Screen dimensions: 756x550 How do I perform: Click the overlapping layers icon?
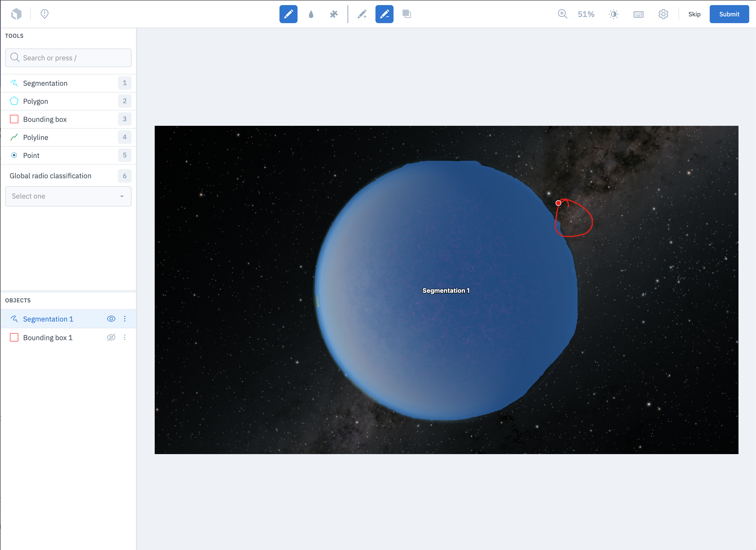pos(406,14)
